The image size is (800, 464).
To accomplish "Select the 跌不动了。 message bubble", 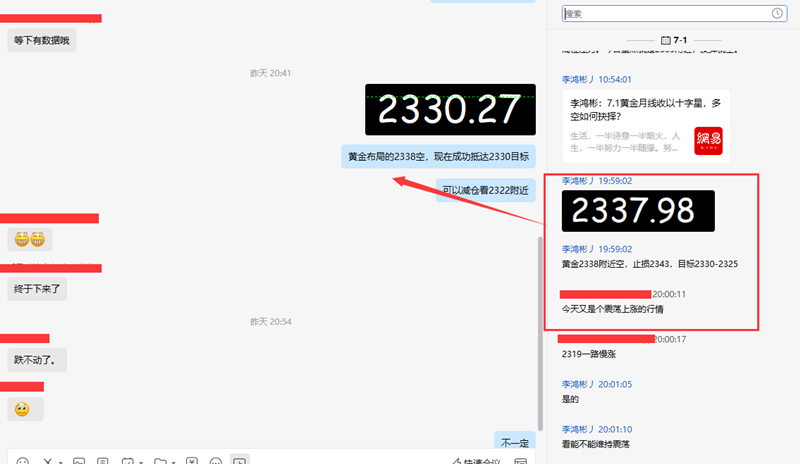I will [x=37, y=360].
